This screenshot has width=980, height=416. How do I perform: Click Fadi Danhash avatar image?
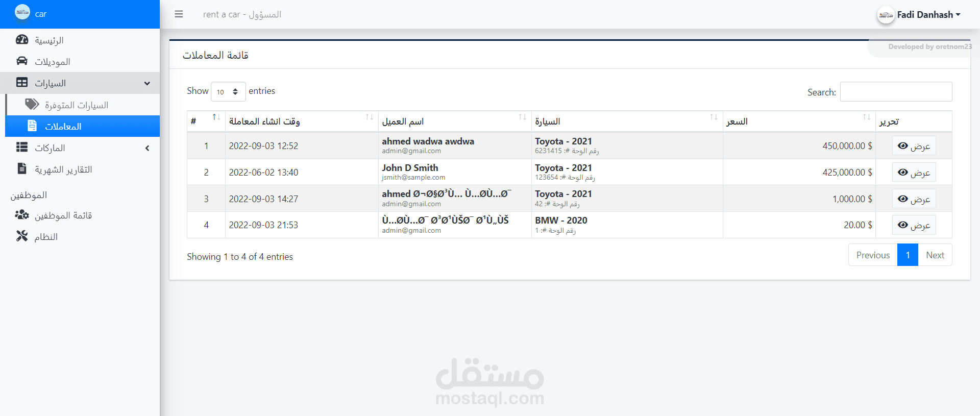[886, 15]
